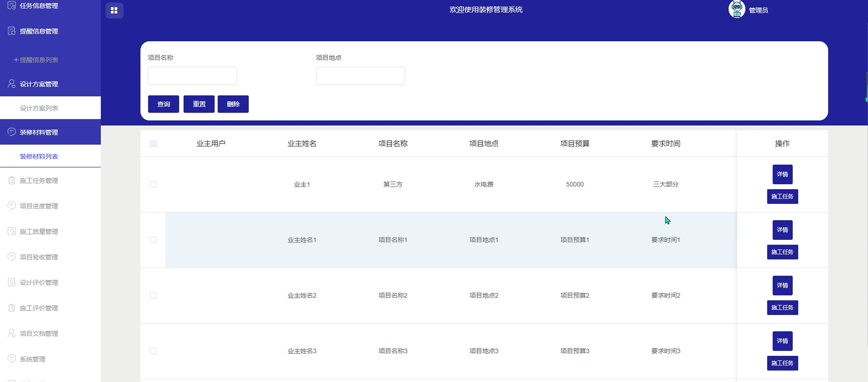Click the 施工任务管理 clipboard icon

11,181
